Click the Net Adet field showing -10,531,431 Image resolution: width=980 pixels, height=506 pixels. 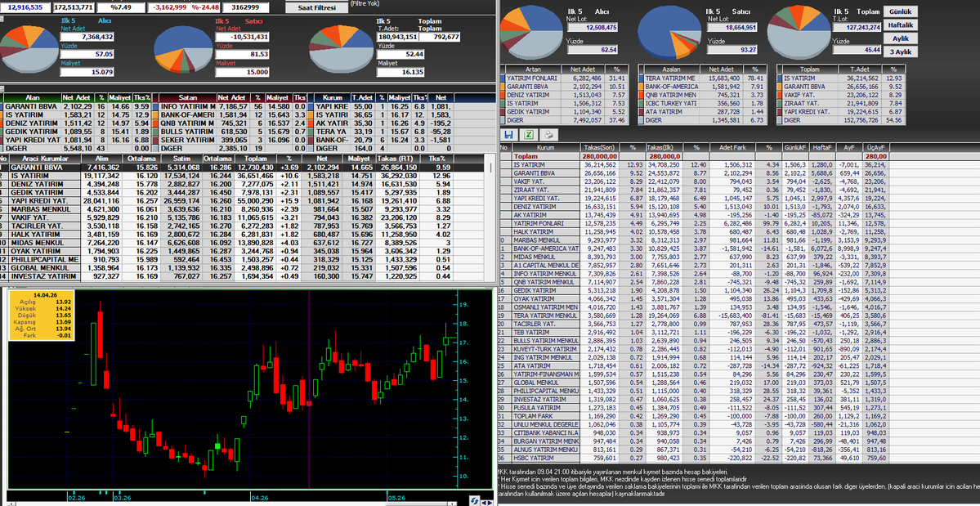pos(243,37)
